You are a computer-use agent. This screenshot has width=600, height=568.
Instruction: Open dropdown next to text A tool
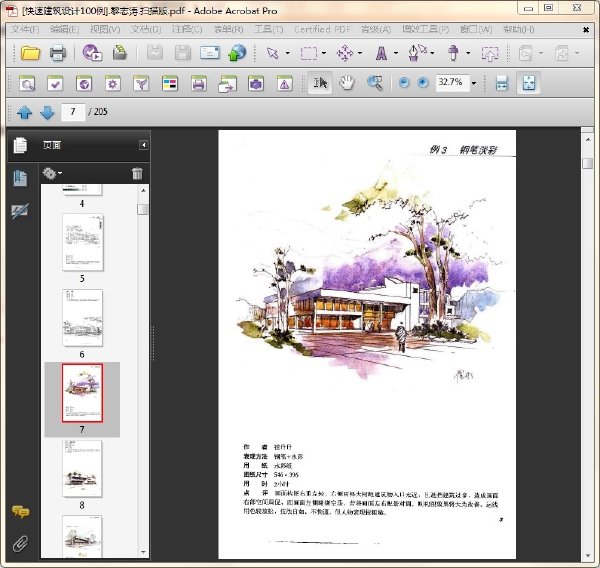[396, 53]
